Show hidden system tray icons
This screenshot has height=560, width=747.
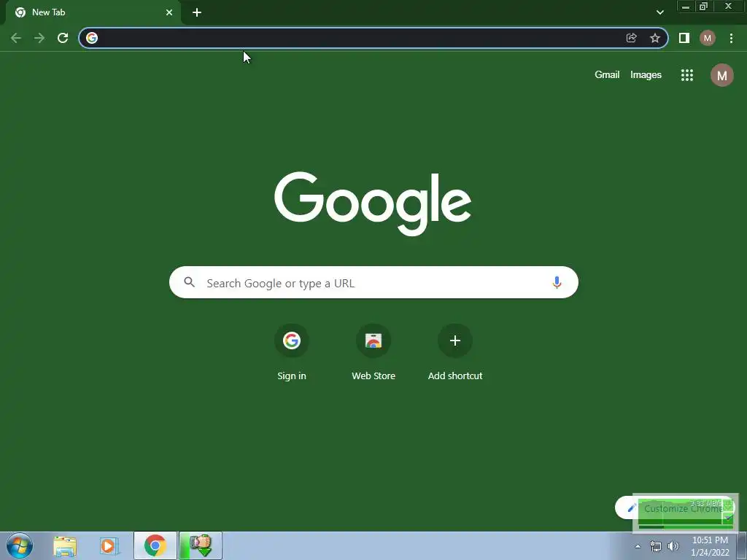[x=638, y=546]
